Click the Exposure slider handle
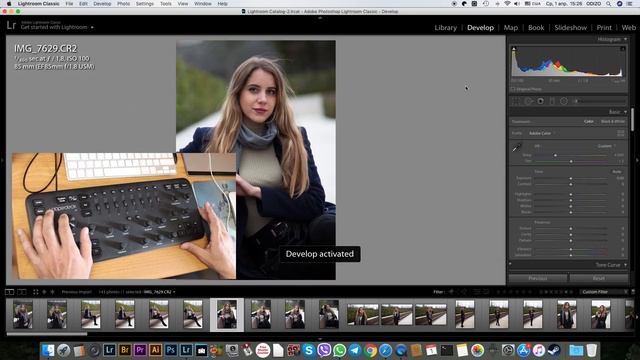 [x=571, y=178]
